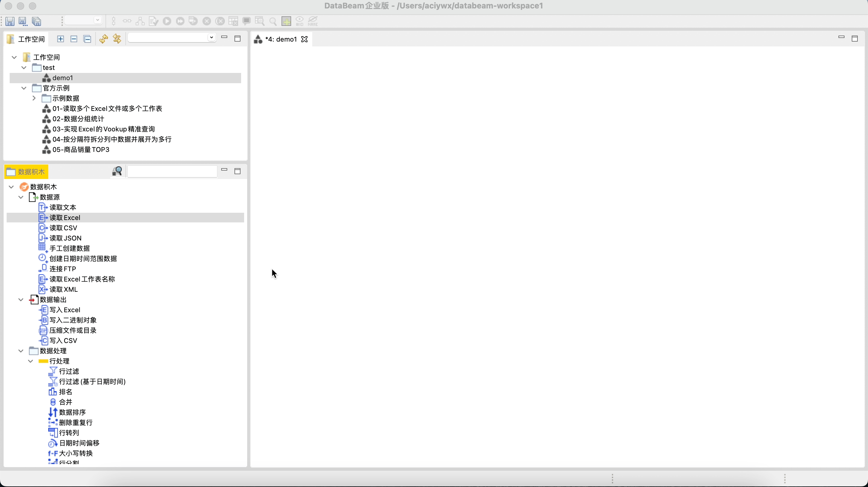Select the 读取 CSV node
868x487 pixels.
point(63,228)
